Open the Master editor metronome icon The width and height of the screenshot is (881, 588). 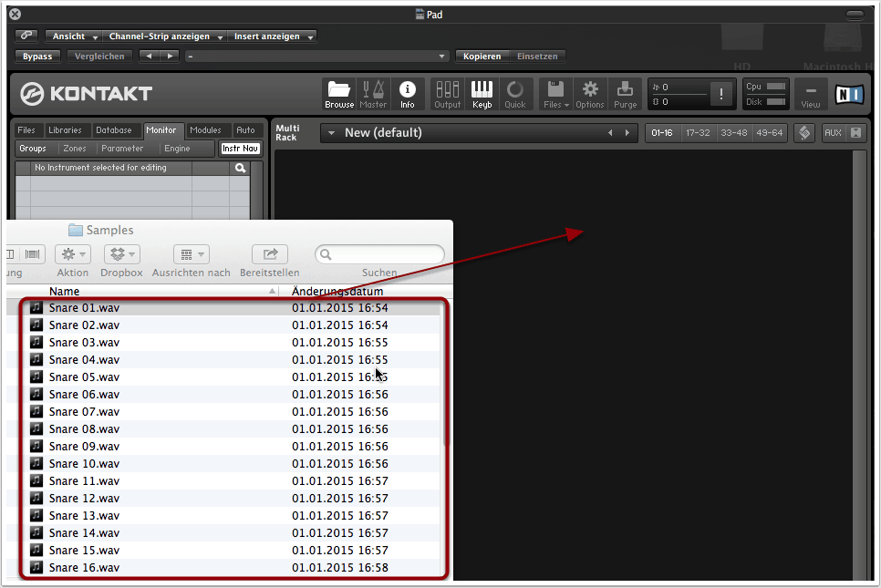coord(372,94)
